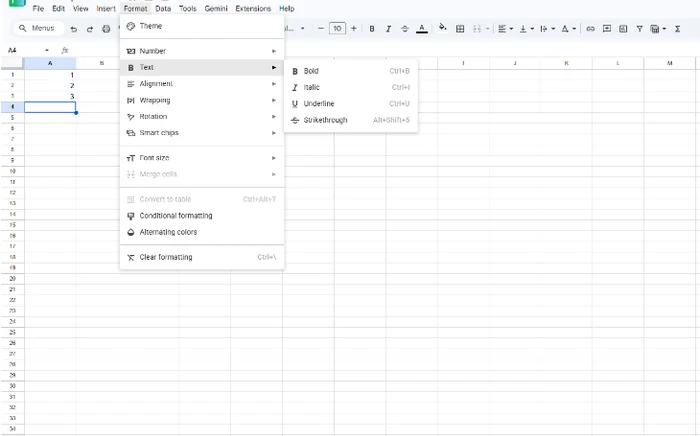Image resolution: width=700 pixels, height=436 pixels.
Task: Expand the Number submenu
Action: pyautogui.click(x=202, y=51)
